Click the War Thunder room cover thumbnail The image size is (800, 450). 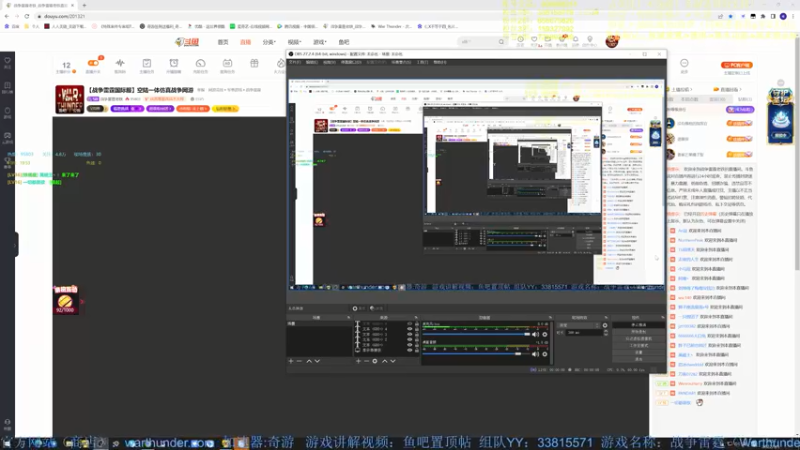click(69, 99)
